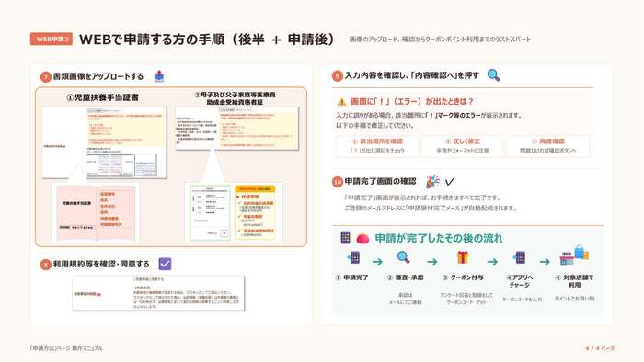Click the phone icon above ④ アプリへチャージ
This screenshot has width=644, height=362.
tap(520, 257)
